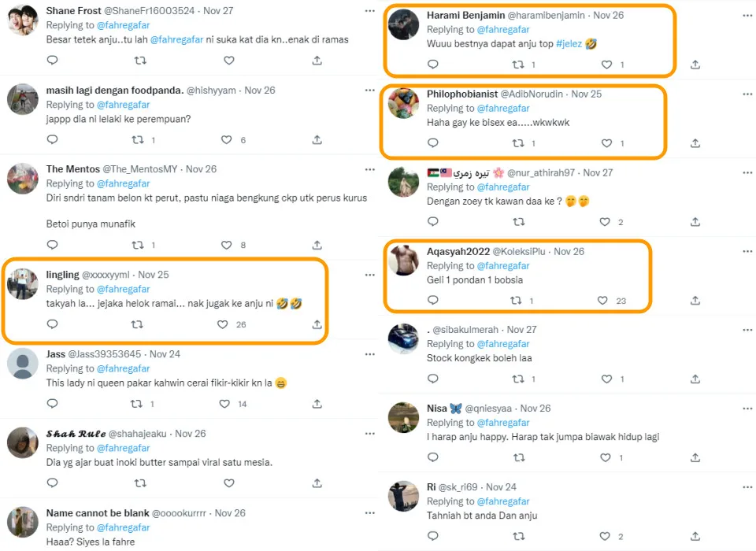756x551 pixels.
Task: Like the tweet by Ri
Action: 607,536
